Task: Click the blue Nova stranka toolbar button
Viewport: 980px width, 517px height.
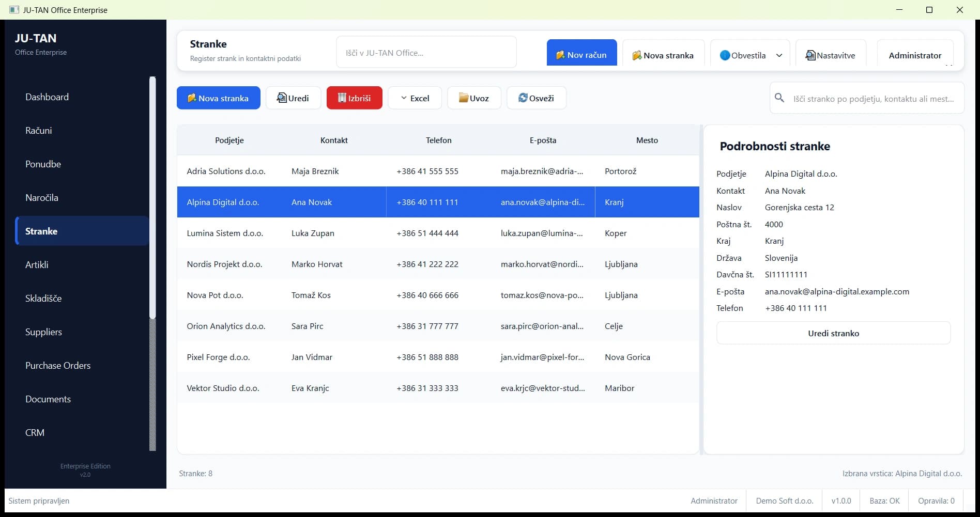Action: (218, 98)
